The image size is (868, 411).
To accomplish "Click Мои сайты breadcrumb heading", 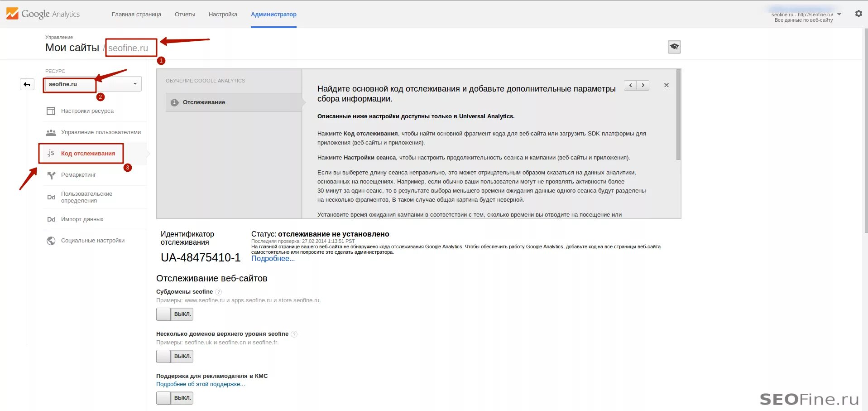I will [x=72, y=48].
